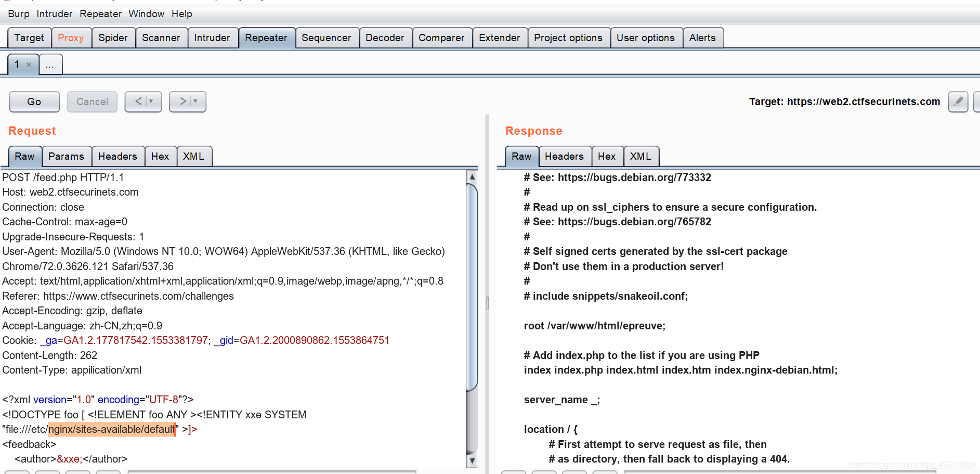Screen dimensions: 980x474
Task: Click the request pane vertical scrollbar thumb
Action: (x=472, y=287)
